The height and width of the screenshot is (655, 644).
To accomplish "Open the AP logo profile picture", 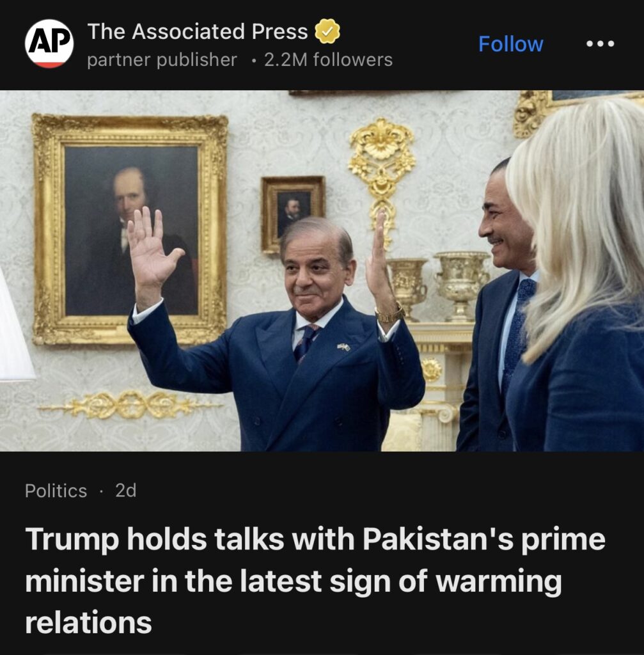I will point(49,43).
